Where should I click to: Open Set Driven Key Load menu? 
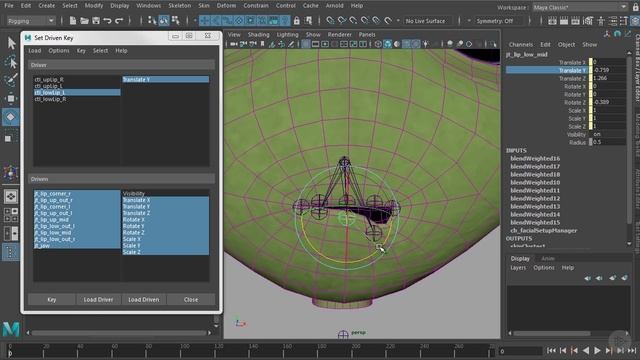tap(35, 51)
